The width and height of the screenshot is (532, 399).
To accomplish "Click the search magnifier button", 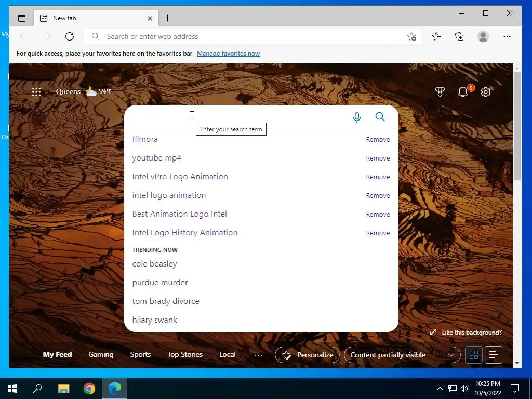I will [x=380, y=117].
